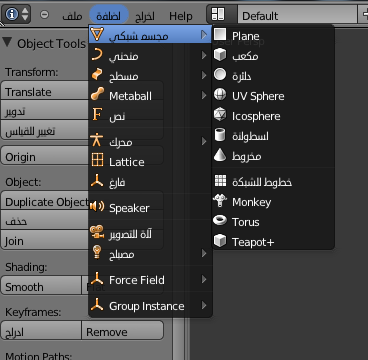The image size is (368, 360).
Task: Click the grid icon beside خطوط للشبكة
Action: coord(220,181)
